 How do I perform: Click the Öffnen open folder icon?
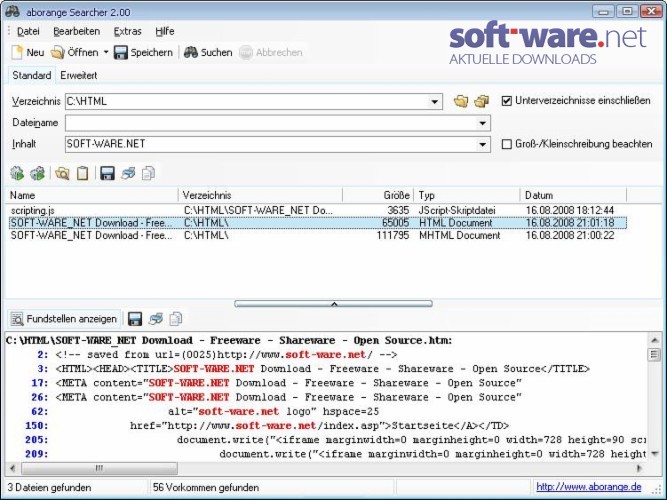[x=57, y=52]
